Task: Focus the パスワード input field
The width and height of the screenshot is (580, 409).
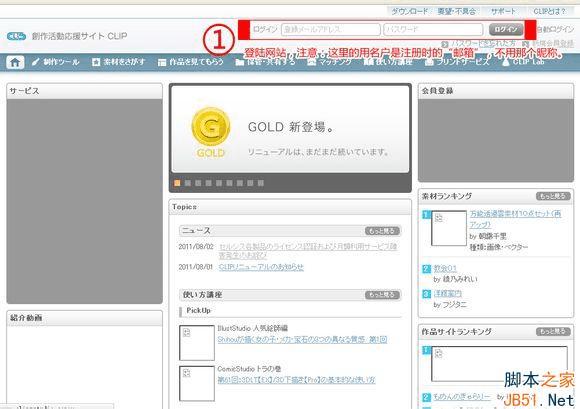Action: point(433,29)
